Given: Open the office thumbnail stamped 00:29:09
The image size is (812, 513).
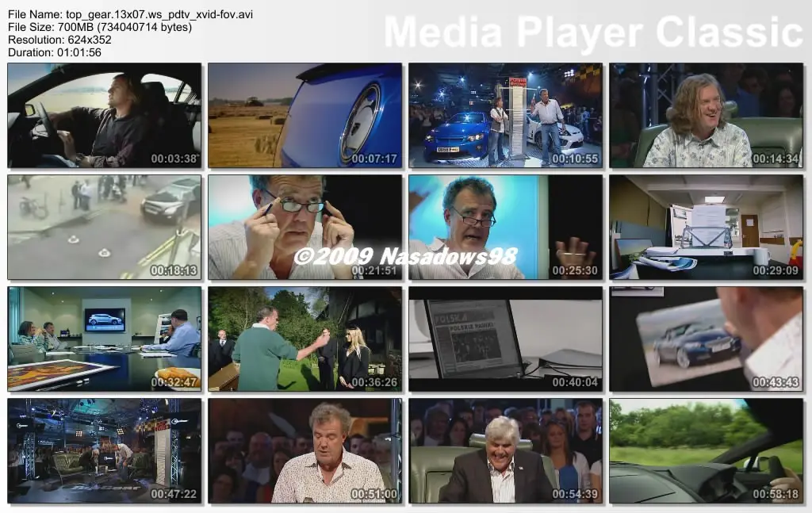Looking at the screenshot, I should [x=707, y=228].
